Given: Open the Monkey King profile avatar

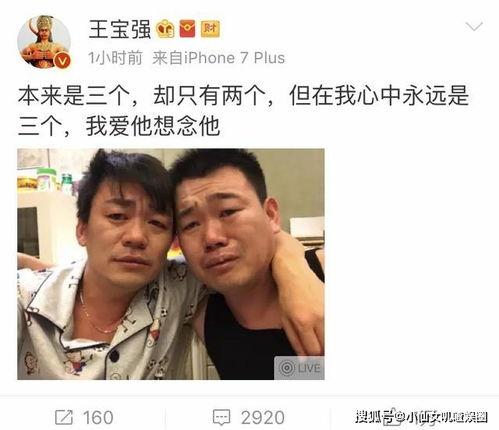Looking at the screenshot, I should tap(44, 42).
